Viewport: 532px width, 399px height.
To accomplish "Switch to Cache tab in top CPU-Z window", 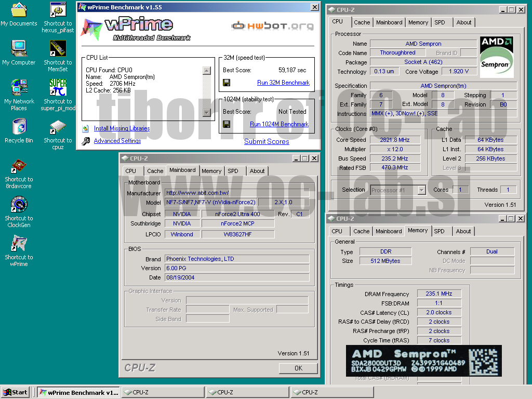I will [362, 22].
